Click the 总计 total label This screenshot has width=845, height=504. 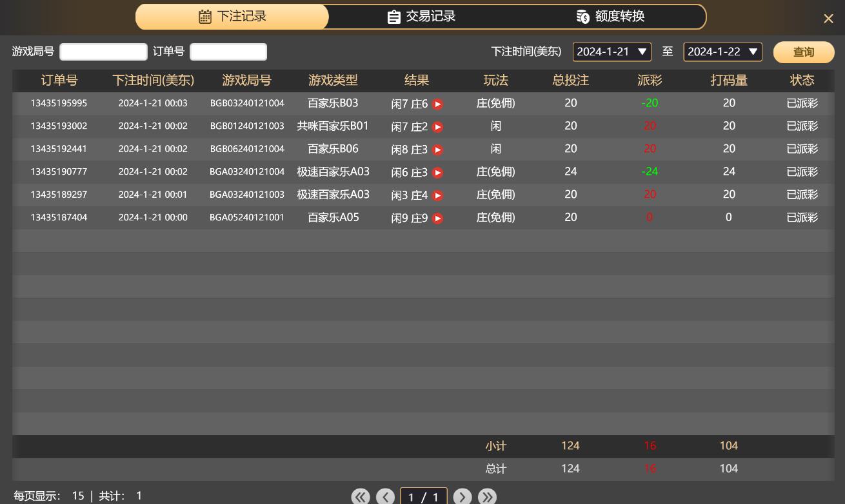coord(495,469)
